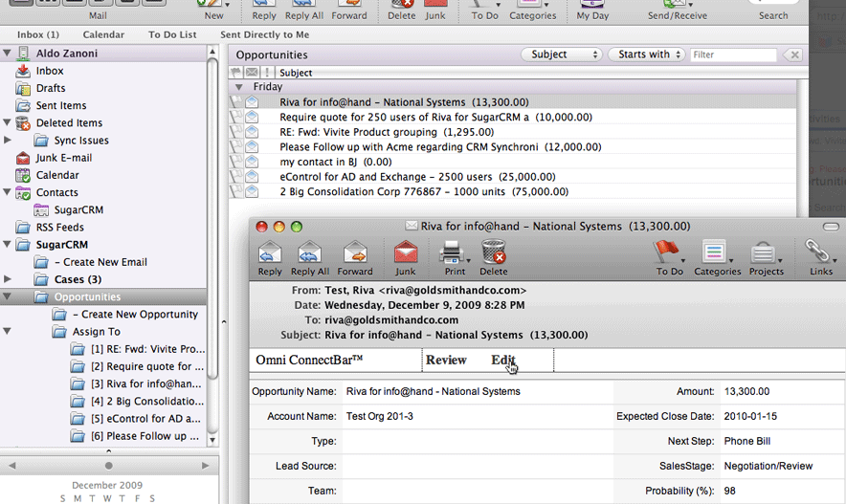Collapse the Opportunities folder in sidebar
Image resolution: width=846 pixels, height=504 pixels.
8,296
